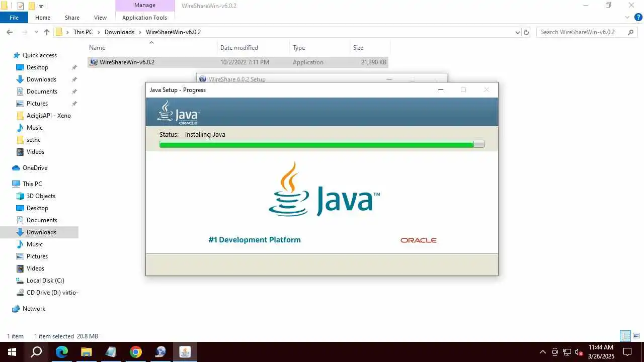This screenshot has height=362, width=644.
Task: Click WireShareWin-v6.0.2 breadcrumb segment
Action: [x=173, y=32]
